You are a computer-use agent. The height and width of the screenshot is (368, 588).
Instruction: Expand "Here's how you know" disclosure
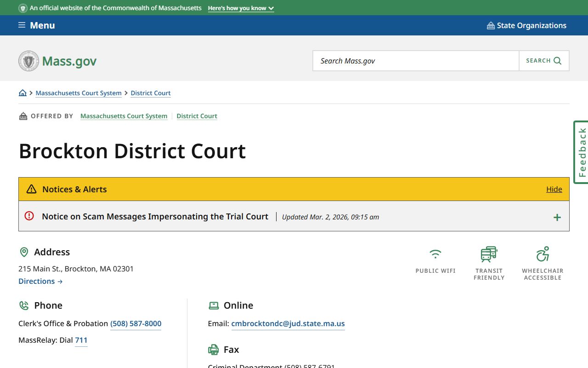coord(241,8)
